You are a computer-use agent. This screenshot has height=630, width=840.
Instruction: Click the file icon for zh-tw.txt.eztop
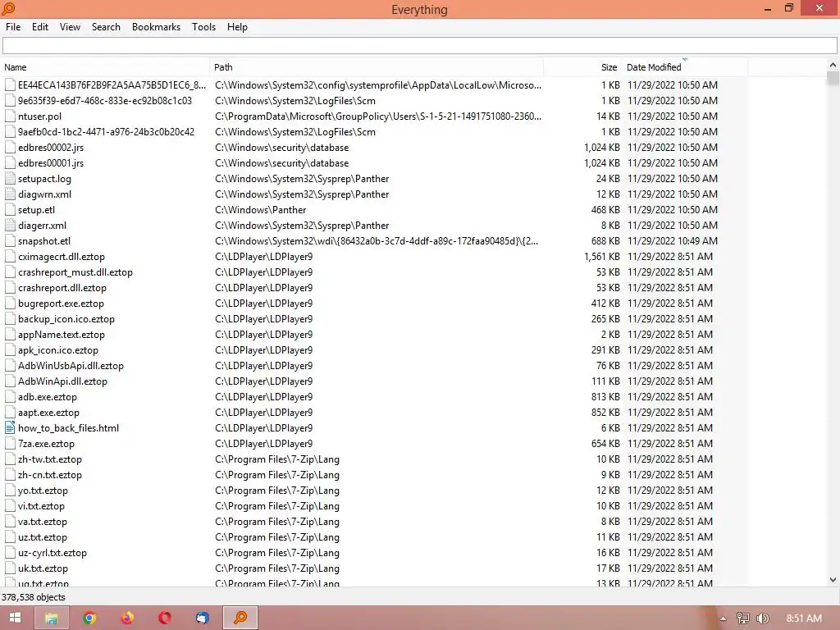click(x=10, y=459)
